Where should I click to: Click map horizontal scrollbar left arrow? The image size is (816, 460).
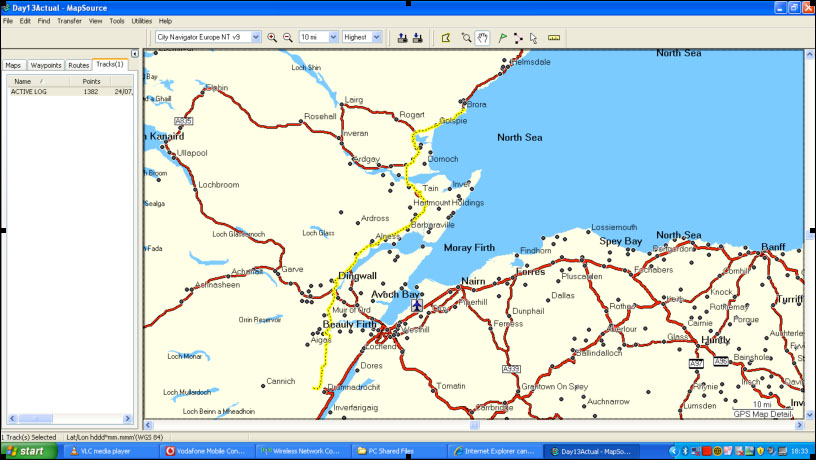point(148,425)
